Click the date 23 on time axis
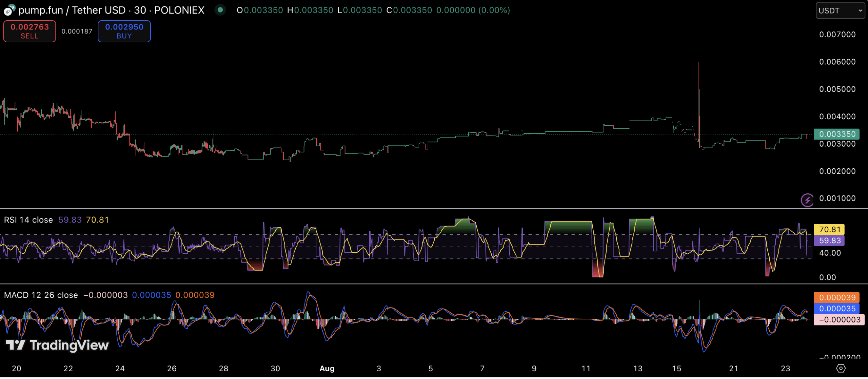Image resolution: width=868 pixels, height=379 pixels. click(785, 369)
